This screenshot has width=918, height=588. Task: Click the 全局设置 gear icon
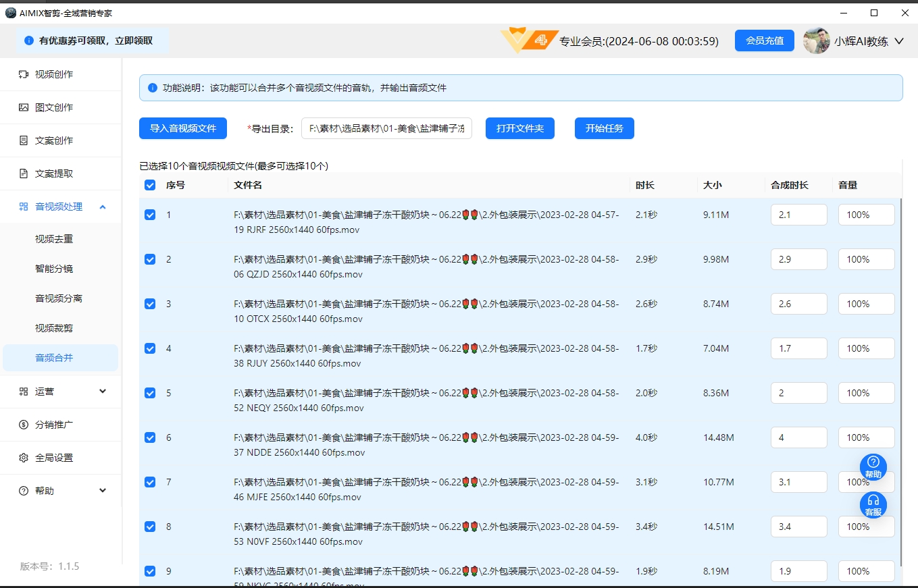tap(24, 458)
